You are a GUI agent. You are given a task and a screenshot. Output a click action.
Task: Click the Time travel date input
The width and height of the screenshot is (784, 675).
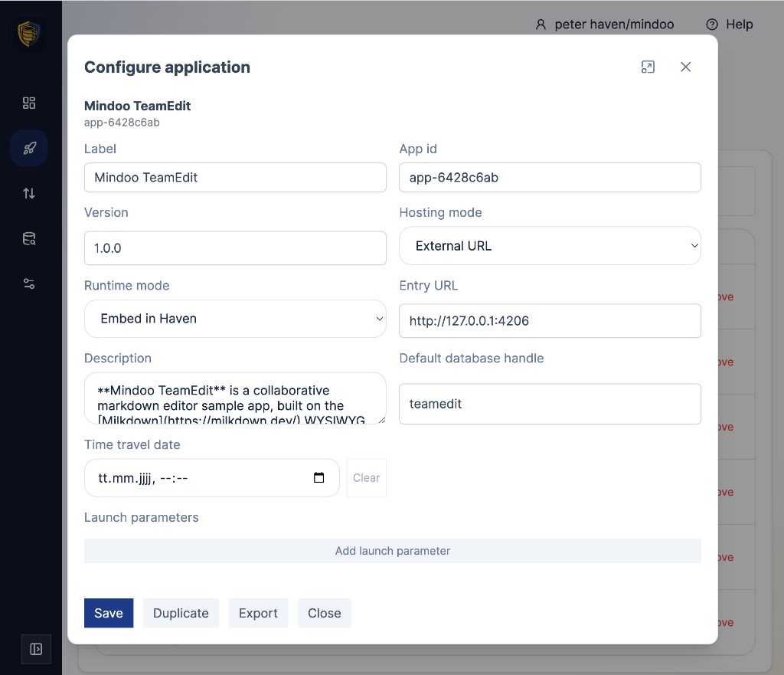212,478
